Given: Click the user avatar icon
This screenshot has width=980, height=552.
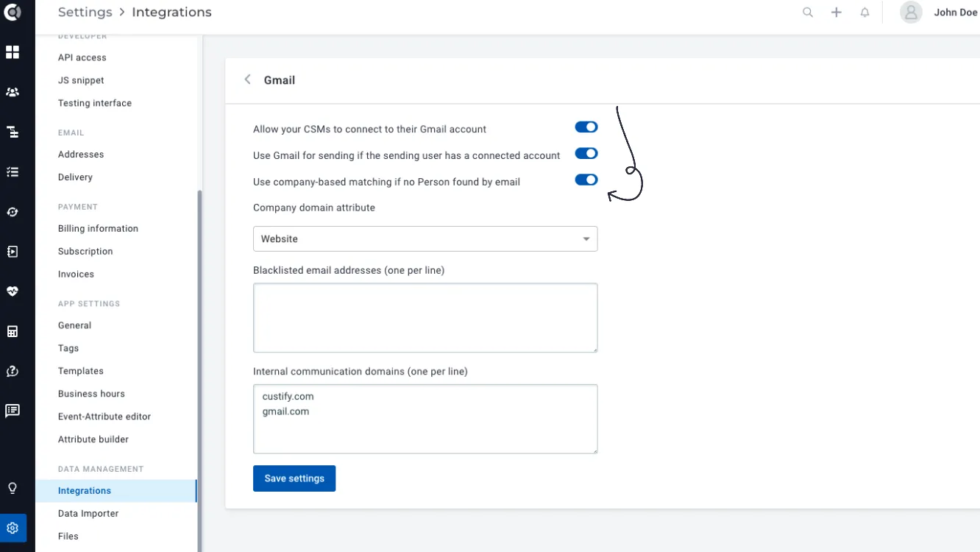Looking at the screenshot, I should (912, 13).
